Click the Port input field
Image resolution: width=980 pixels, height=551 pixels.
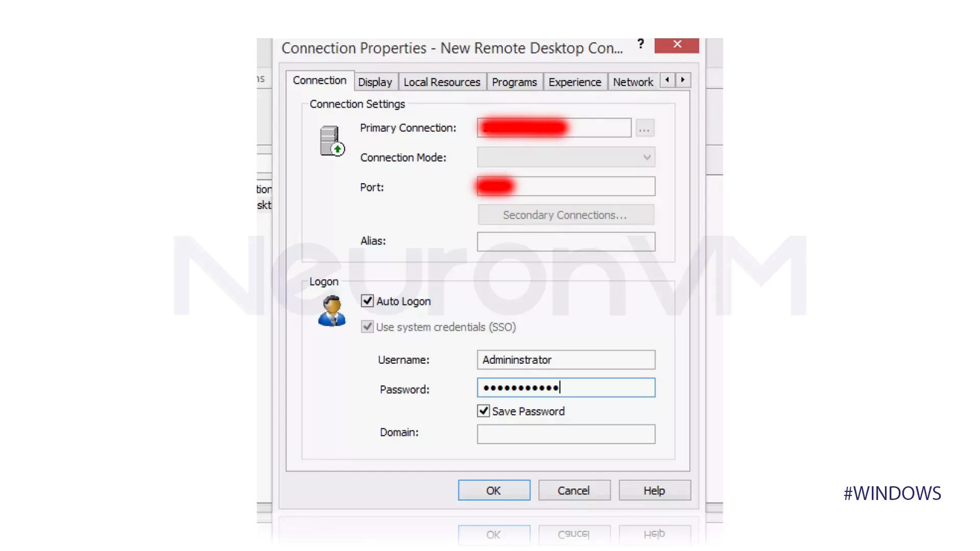click(x=565, y=187)
